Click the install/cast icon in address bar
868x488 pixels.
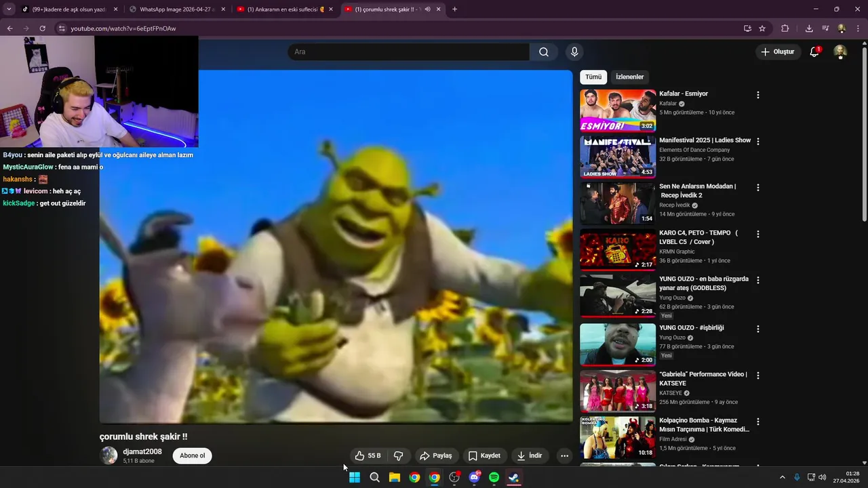747,28
